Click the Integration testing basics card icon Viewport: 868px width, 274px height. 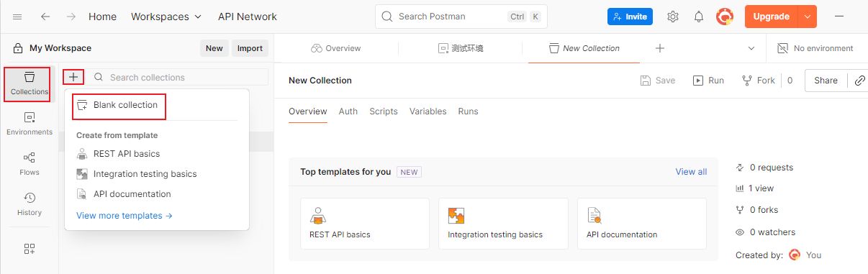tap(456, 215)
